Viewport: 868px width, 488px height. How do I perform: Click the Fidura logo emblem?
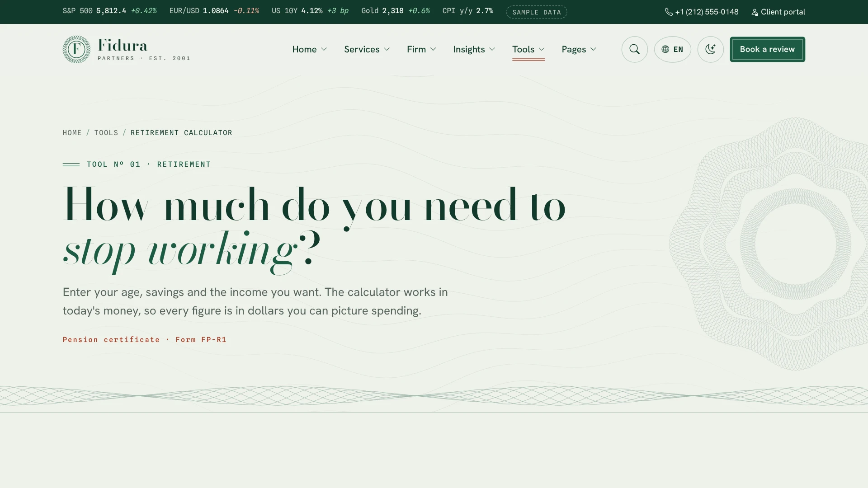76,49
